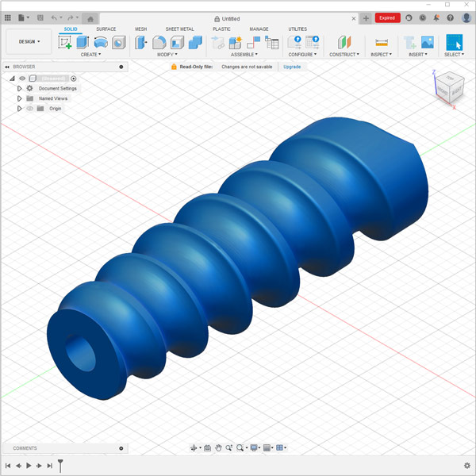The height and width of the screenshot is (476, 476).
Task: Open the DESIGN workspace dropdown
Action: (x=29, y=41)
